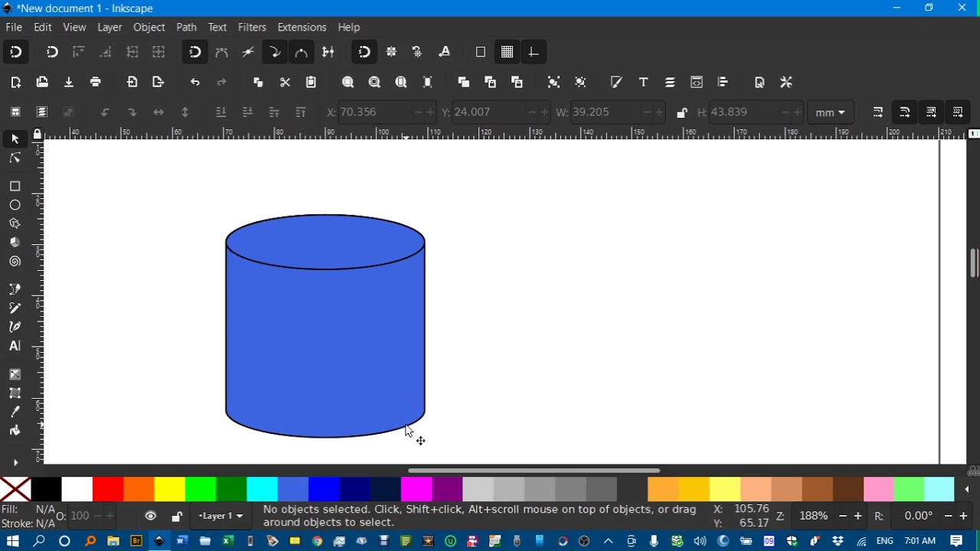The image size is (980, 551).
Task: Select the Selector arrow tool
Action: [x=15, y=139]
